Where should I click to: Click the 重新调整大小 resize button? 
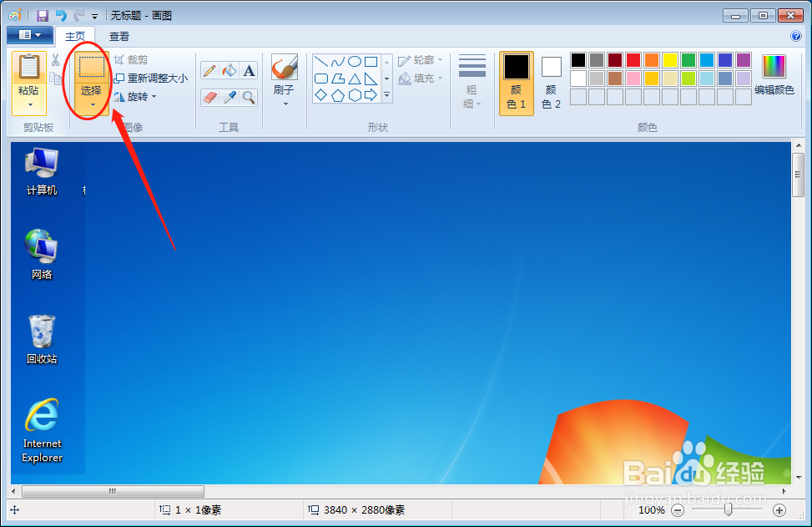[151, 79]
